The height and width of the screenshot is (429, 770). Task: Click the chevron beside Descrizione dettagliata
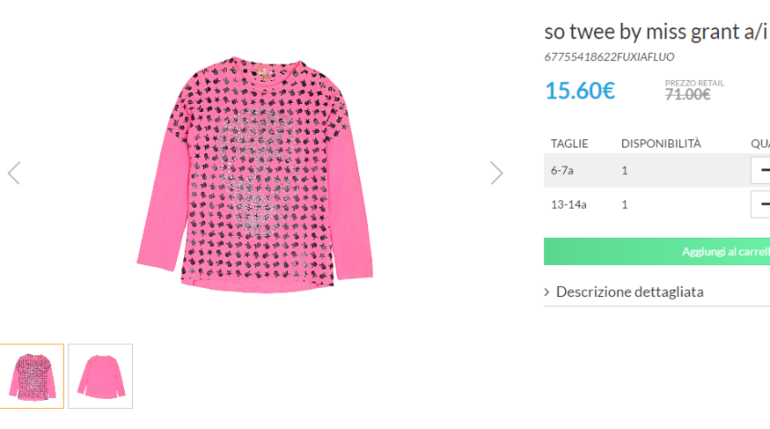click(547, 292)
